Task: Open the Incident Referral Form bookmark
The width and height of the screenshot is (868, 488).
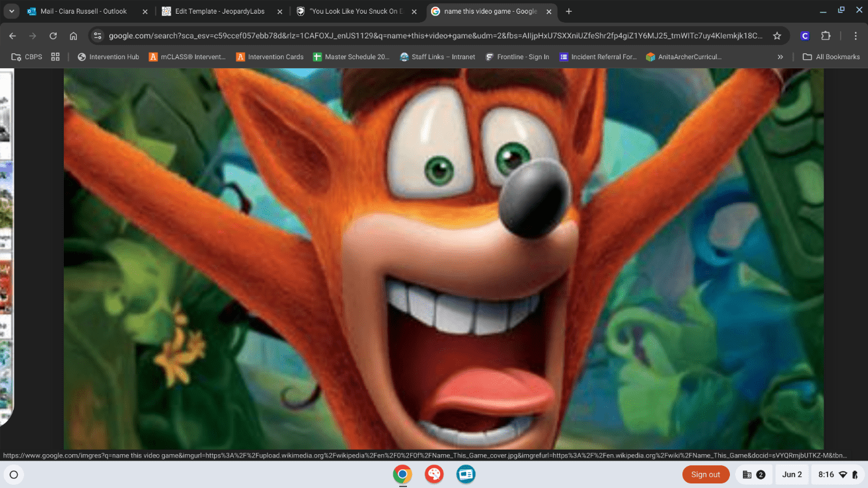Action: point(598,57)
